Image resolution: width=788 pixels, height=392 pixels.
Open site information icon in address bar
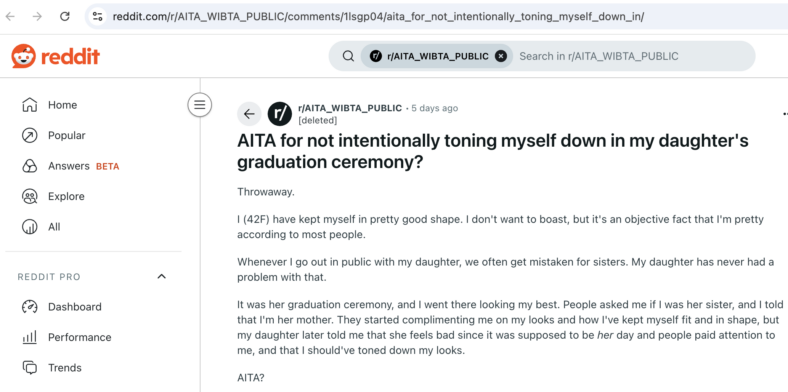pos(97,17)
